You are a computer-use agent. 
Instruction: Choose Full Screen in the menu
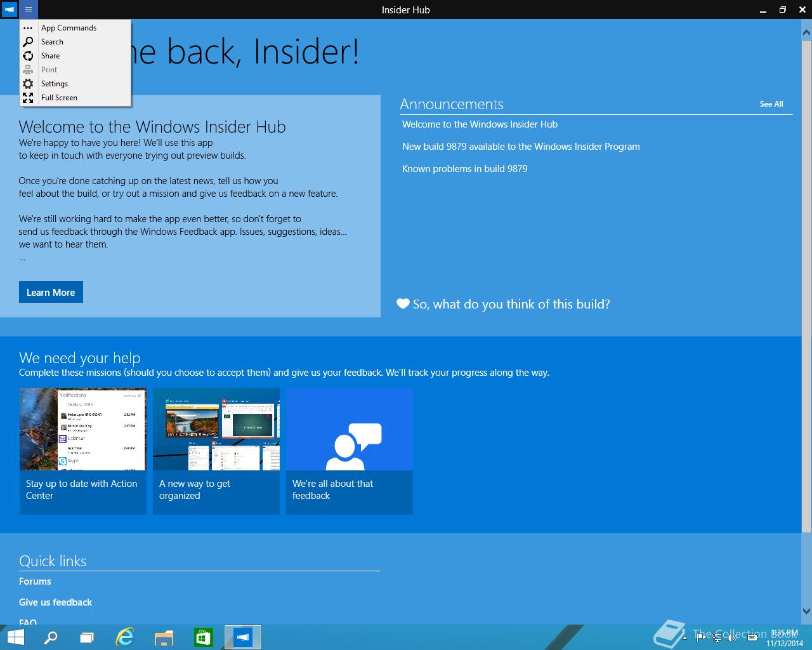(75, 98)
